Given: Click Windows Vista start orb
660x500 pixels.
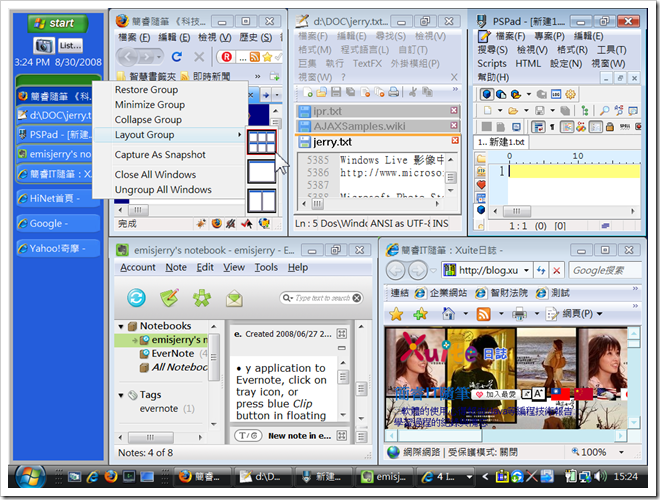Looking at the screenshot, I should pyautogui.click(x=30, y=477).
